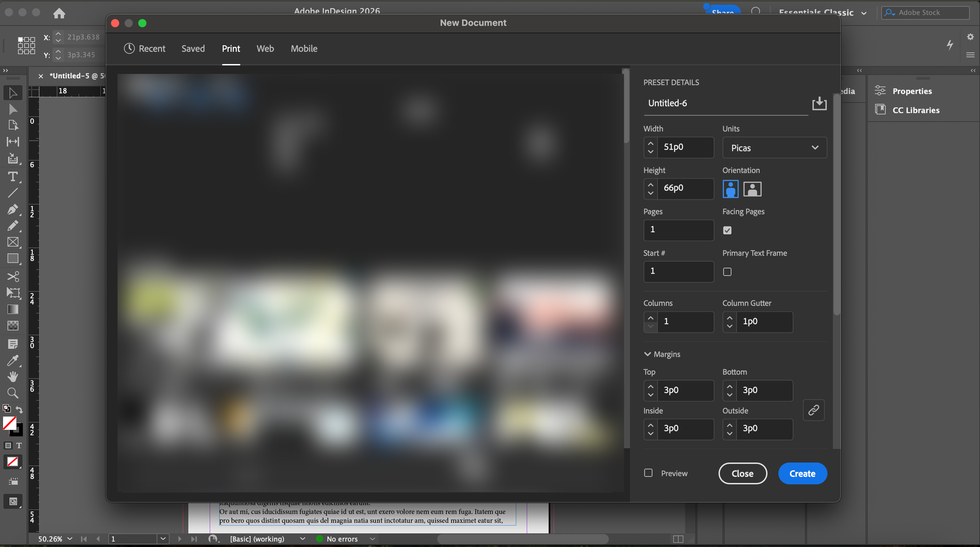Open the Units Picas dropdown

[774, 148]
